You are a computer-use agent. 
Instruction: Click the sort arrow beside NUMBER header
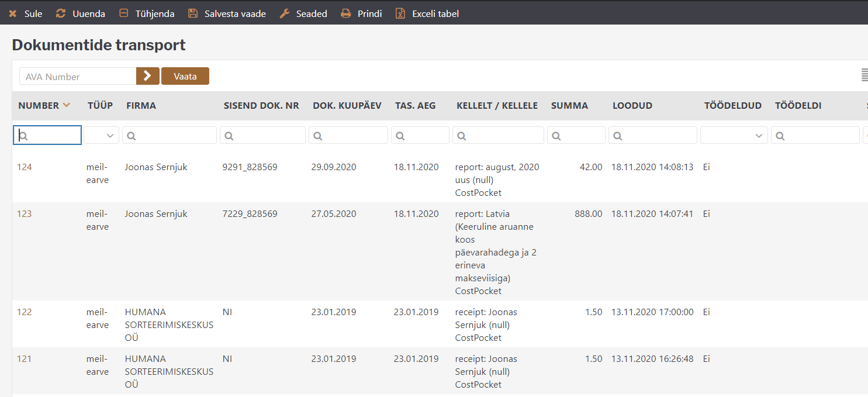pyautogui.click(x=67, y=105)
